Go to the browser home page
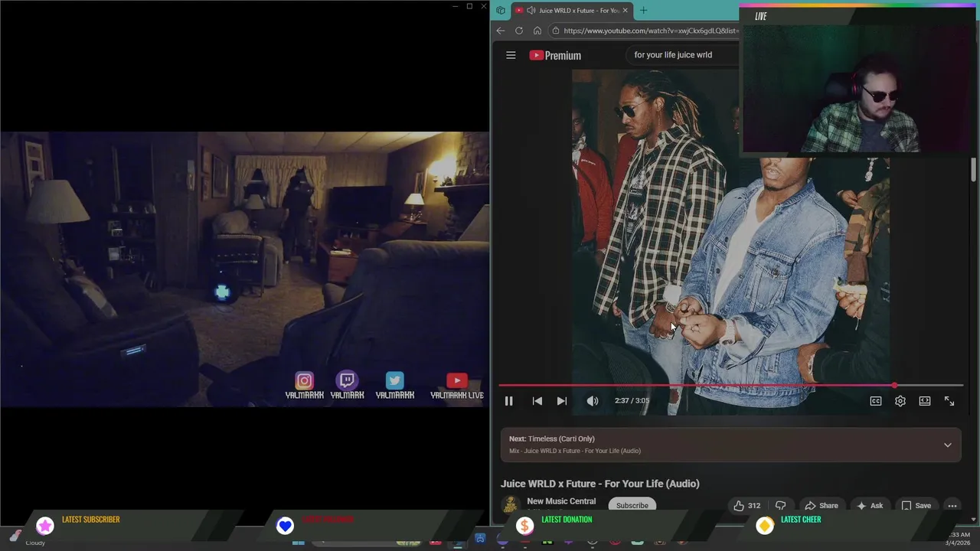 537,31
